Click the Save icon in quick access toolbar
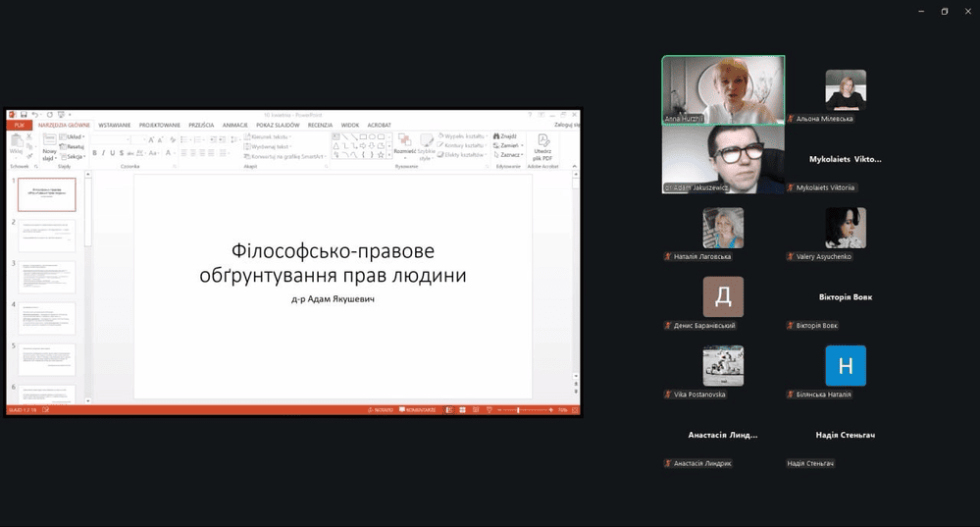This screenshot has width=980, height=527. point(24,115)
